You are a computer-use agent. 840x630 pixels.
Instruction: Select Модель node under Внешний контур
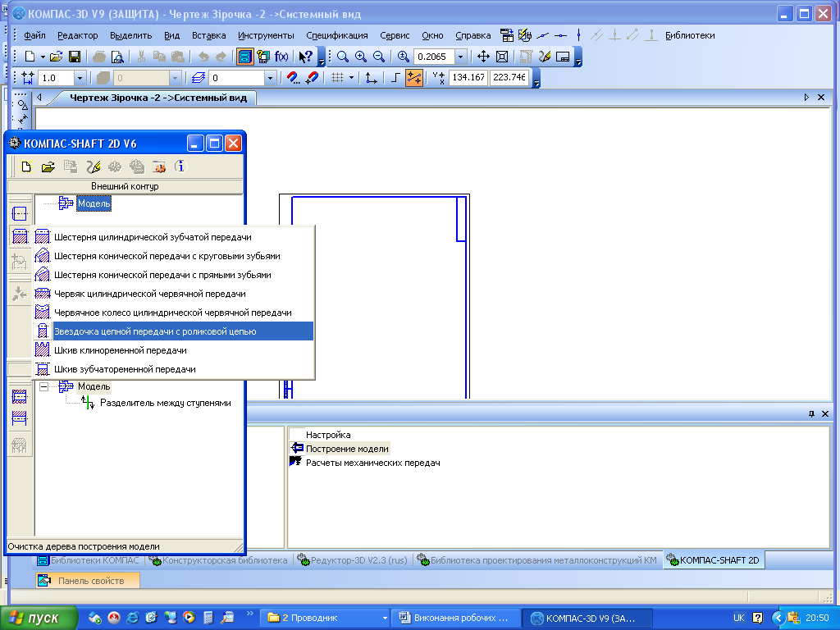[x=94, y=203]
